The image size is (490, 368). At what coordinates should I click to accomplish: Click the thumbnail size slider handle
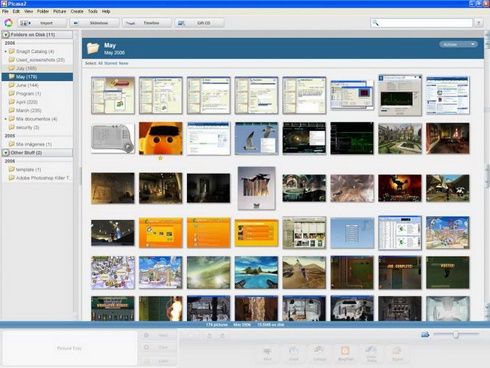pos(455,334)
